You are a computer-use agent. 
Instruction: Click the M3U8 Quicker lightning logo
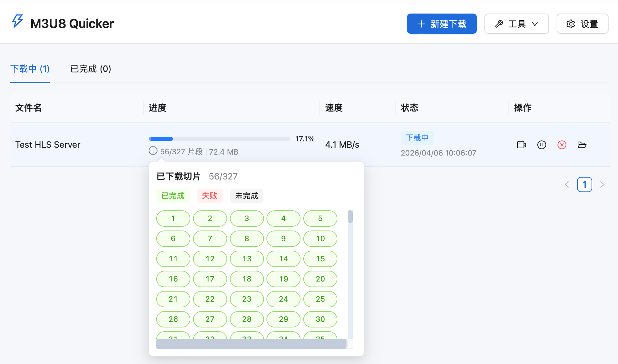tap(17, 22)
